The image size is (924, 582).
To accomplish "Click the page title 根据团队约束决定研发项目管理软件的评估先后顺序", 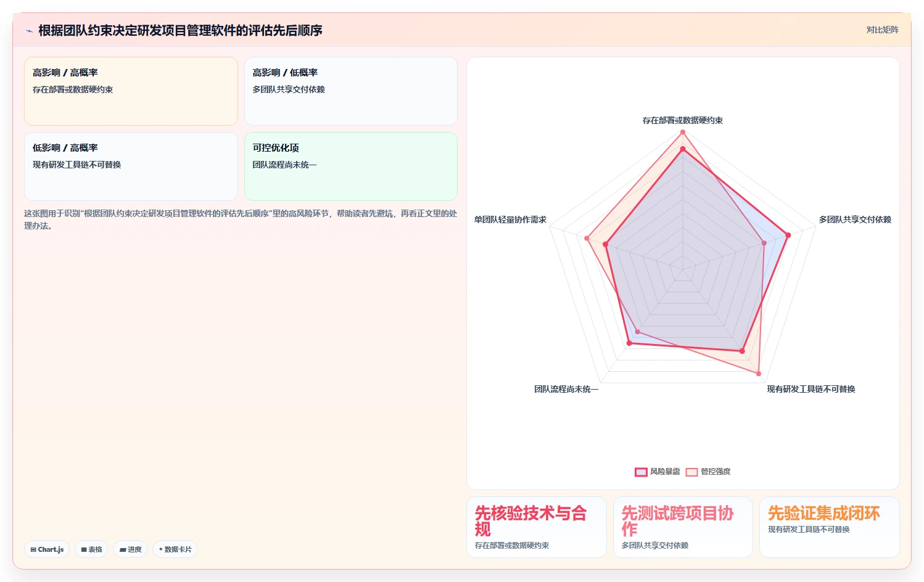I will 180,30.
